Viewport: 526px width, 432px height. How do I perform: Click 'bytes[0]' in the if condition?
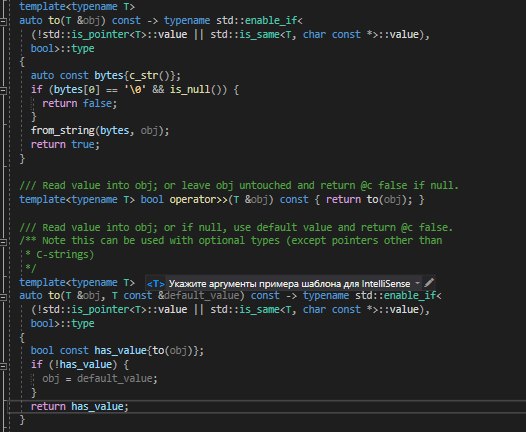[77, 90]
